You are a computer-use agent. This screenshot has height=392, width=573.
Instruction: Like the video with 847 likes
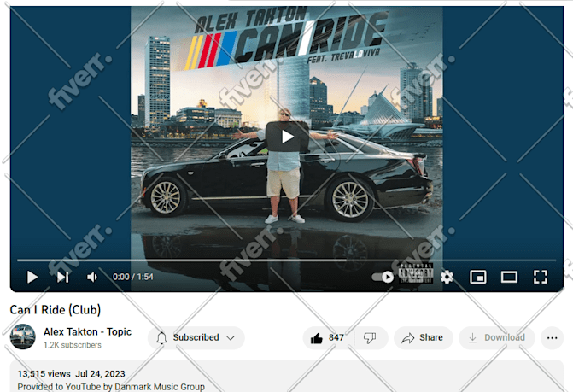coord(328,337)
